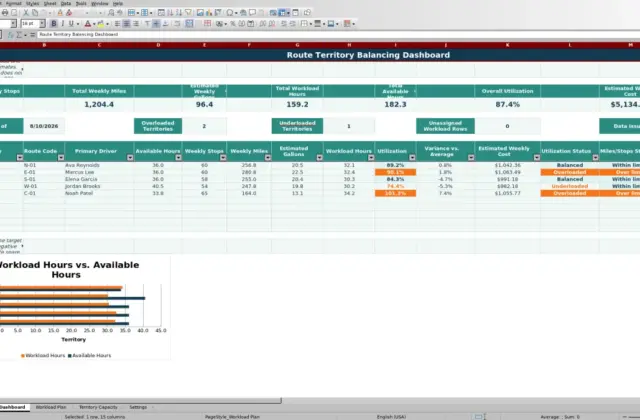Clear direct formatting icon in toolbar

point(69,13)
